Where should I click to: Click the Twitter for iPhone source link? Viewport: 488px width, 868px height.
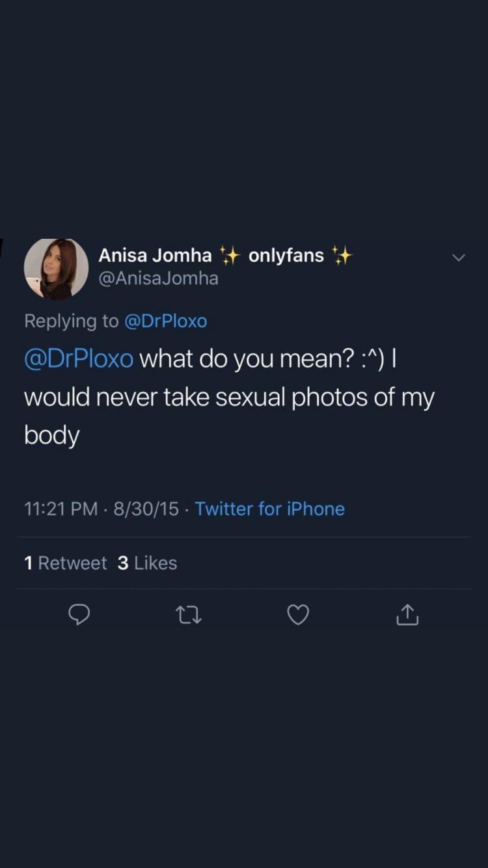click(x=269, y=509)
